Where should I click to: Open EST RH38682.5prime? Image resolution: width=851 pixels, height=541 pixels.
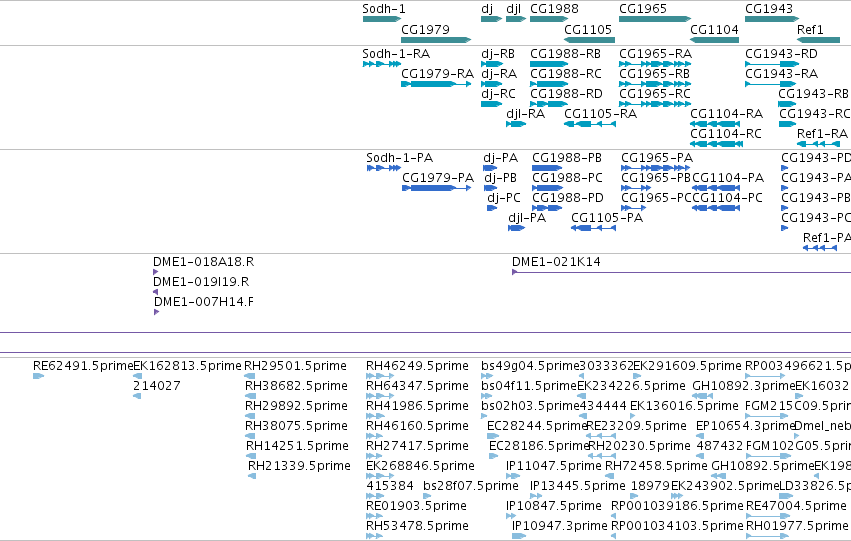(296, 386)
